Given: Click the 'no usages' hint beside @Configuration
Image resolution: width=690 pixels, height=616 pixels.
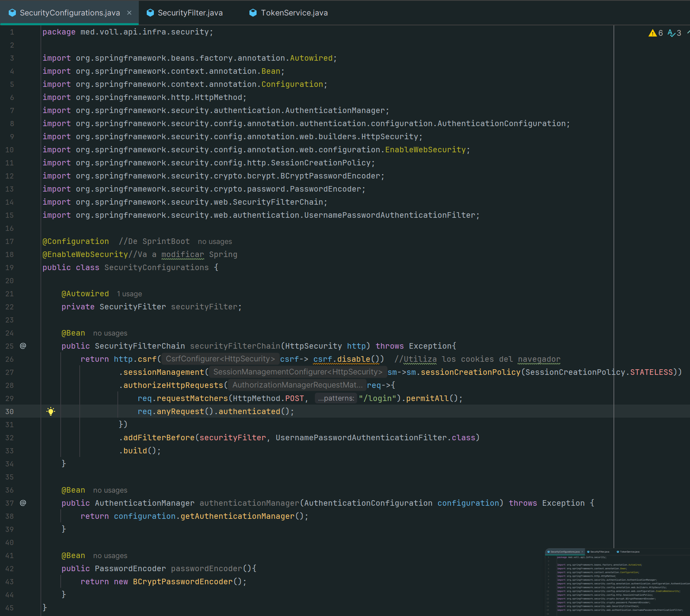Looking at the screenshot, I should click(x=215, y=242).
